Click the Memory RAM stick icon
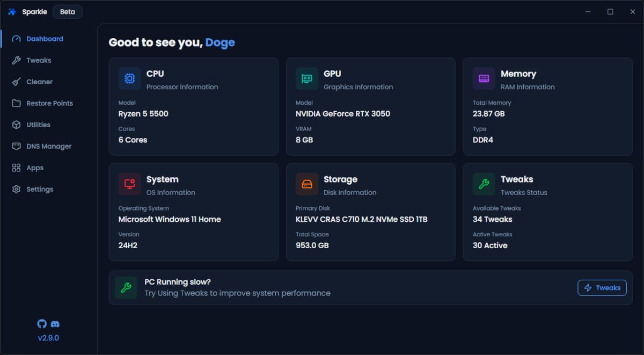Image resolution: width=644 pixels, height=355 pixels. (484, 78)
